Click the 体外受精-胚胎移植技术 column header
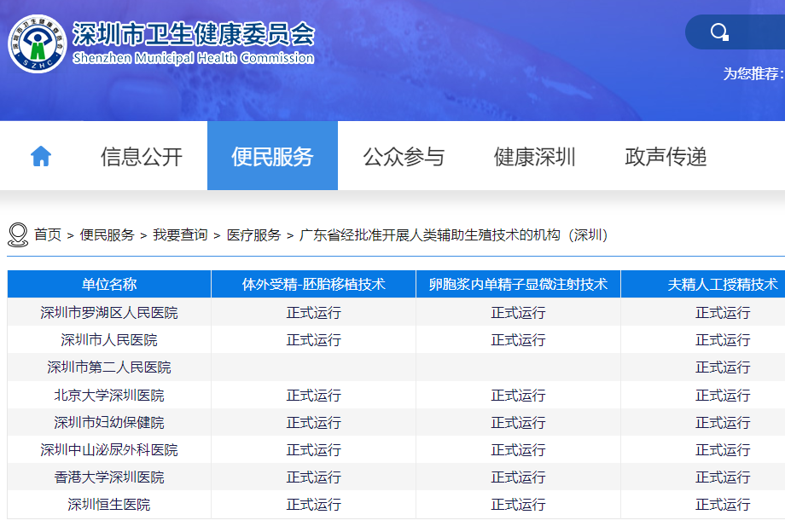The image size is (785, 532). 313,284
